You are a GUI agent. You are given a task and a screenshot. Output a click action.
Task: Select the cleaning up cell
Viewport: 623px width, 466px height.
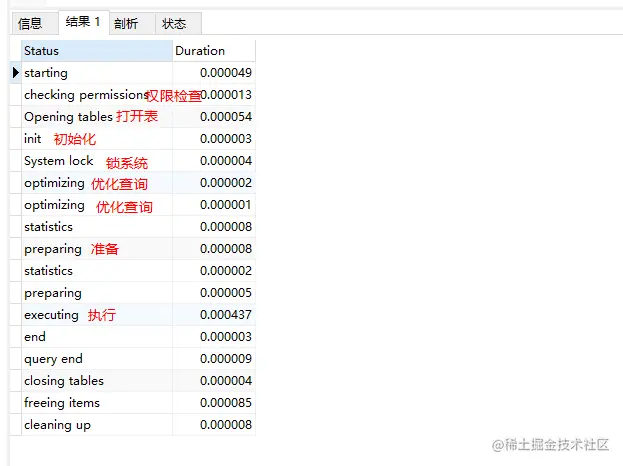(97, 425)
